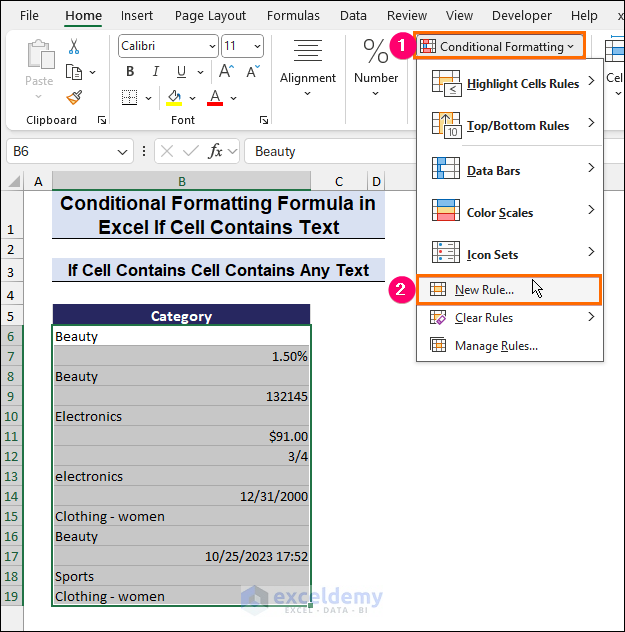Switch to the Developer tab
The image size is (625, 632).
521,16
